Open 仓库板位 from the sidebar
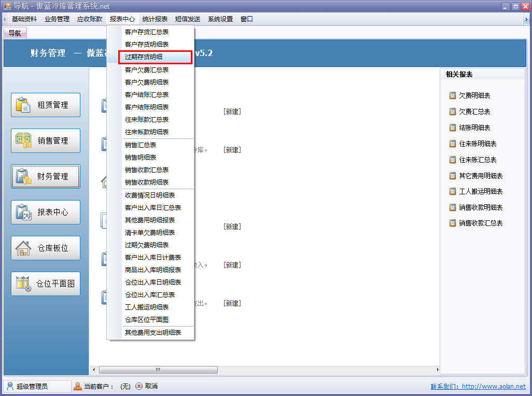The width and height of the screenshot is (532, 396). tap(45, 248)
